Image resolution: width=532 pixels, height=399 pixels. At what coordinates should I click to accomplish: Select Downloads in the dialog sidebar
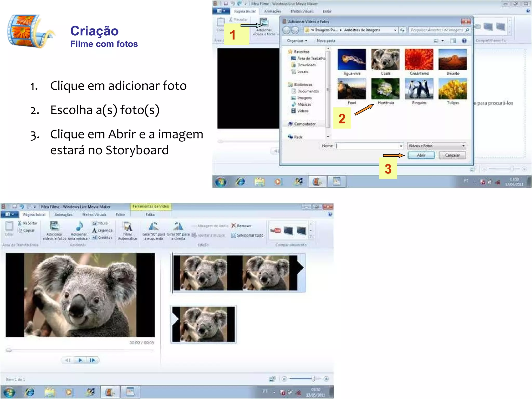coord(304,65)
